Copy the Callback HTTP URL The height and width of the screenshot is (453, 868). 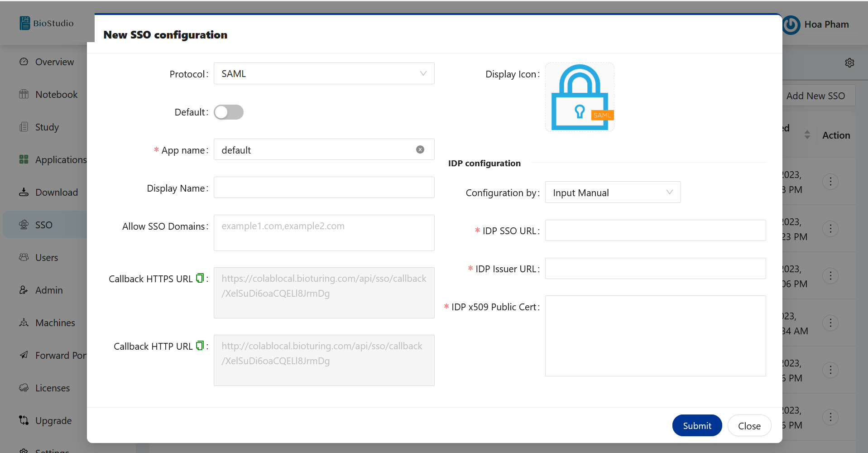(200, 346)
